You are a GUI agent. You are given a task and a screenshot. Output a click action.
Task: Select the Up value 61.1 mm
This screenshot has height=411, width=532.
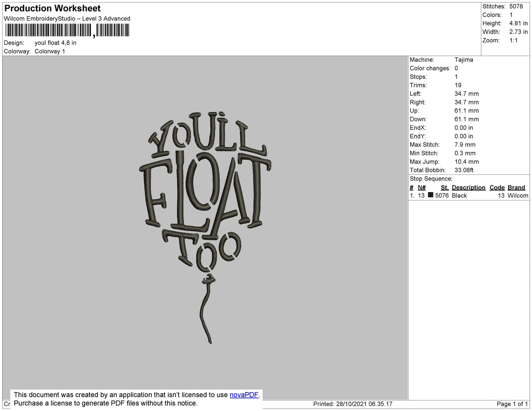[467, 110]
